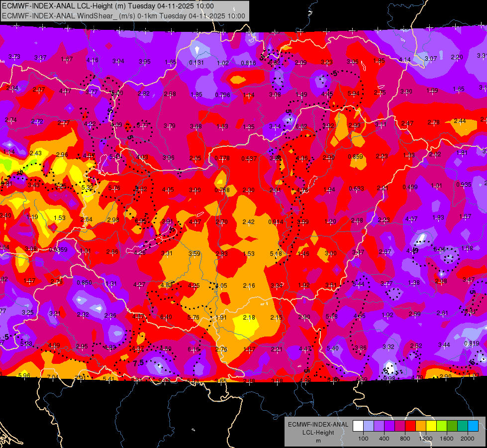
Task: Click the wind shear value 5.44
Action: (359, 284)
